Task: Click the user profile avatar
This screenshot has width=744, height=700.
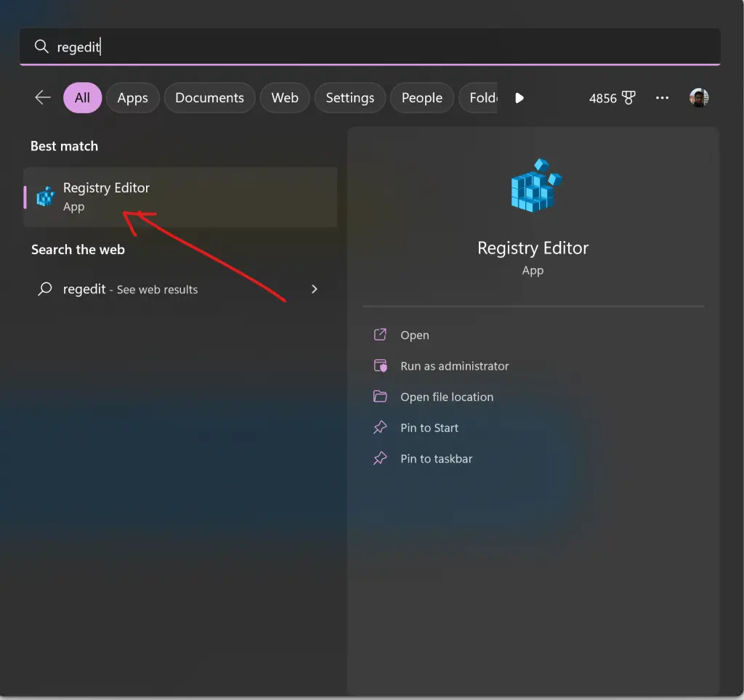Action: coord(699,98)
